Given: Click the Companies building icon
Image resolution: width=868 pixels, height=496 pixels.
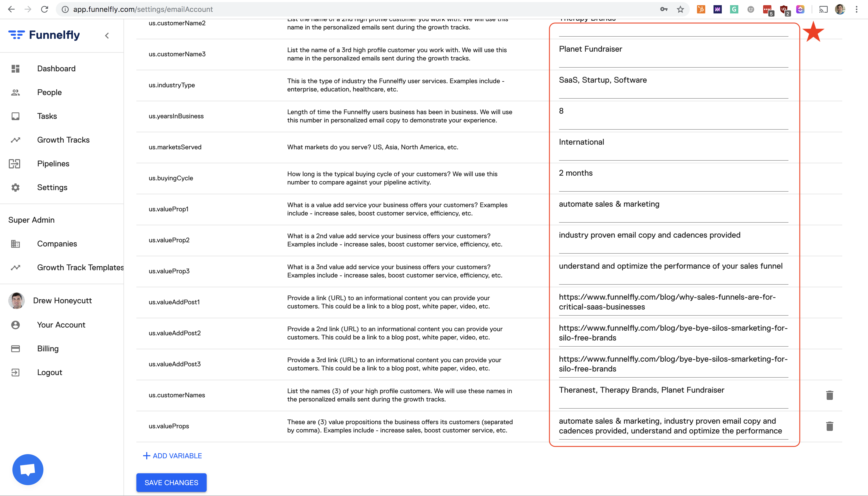Looking at the screenshot, I should click(x=15, y=244).
